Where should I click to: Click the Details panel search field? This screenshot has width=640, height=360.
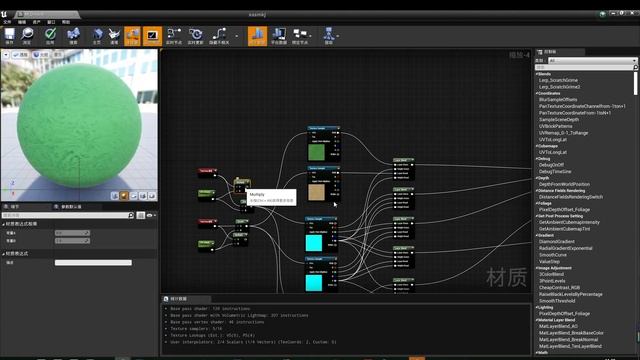point(68,215)
